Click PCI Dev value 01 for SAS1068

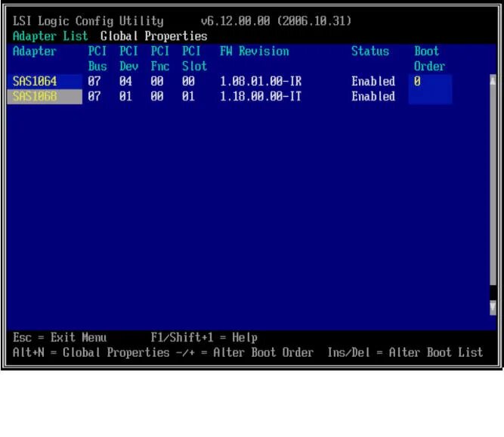click(x=125, y=97)
